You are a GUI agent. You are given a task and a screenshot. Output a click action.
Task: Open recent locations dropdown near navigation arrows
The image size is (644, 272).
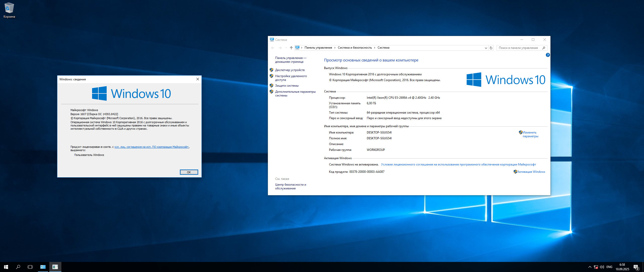286,48
